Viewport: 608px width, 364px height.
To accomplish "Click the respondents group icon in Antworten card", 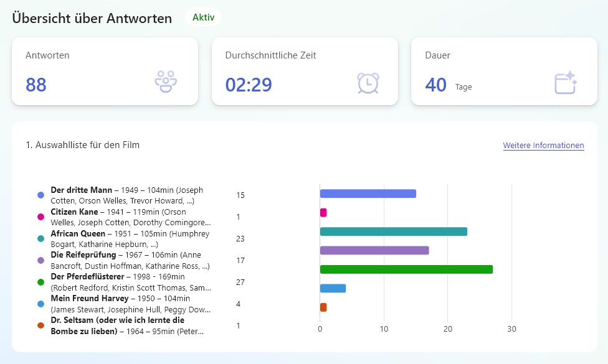I will click(166, 82).
